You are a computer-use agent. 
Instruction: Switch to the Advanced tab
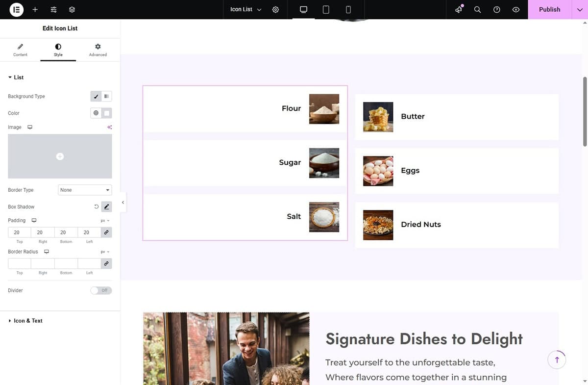click(98, 50)
